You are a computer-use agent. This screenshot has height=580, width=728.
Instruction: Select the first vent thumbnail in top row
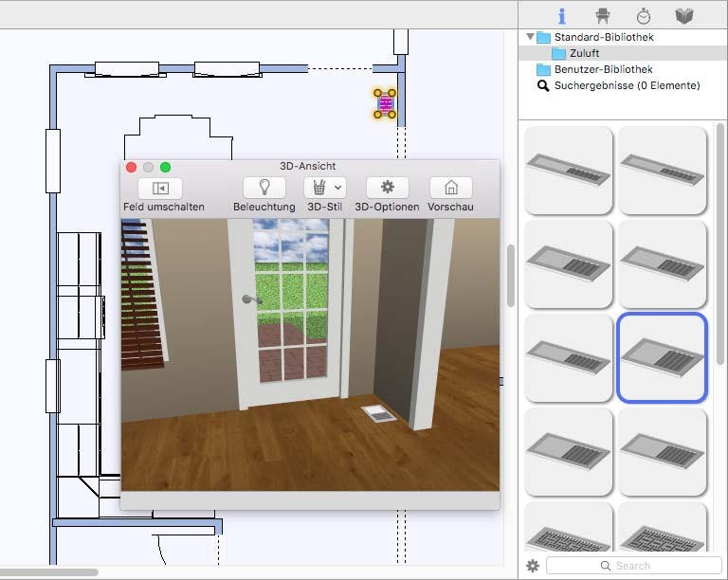569,171
